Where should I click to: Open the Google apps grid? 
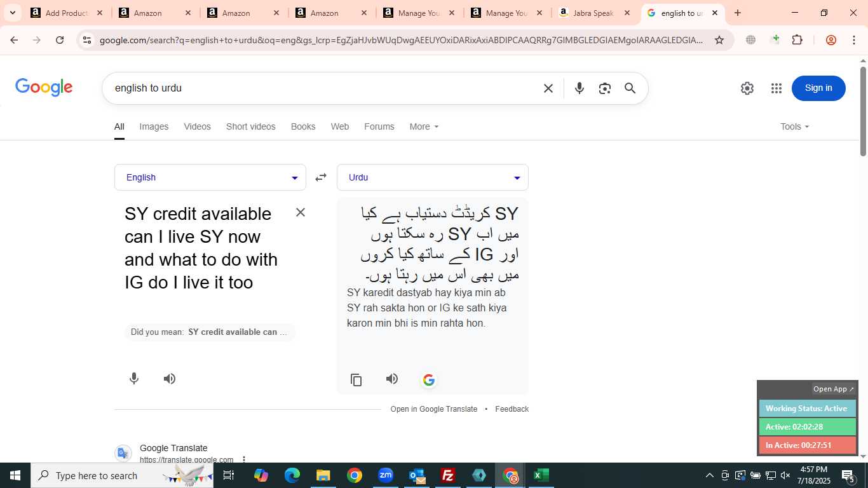click(x=776, y=88)
